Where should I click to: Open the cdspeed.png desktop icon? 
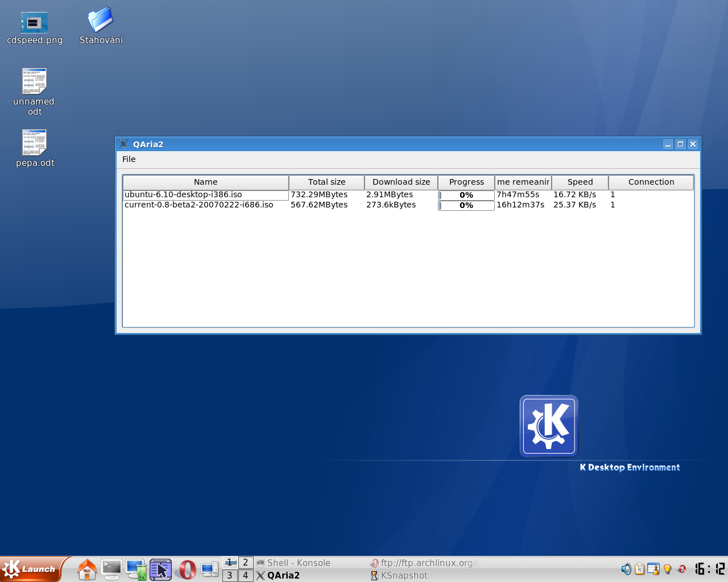pyautogui.click(x=34, y=27)
